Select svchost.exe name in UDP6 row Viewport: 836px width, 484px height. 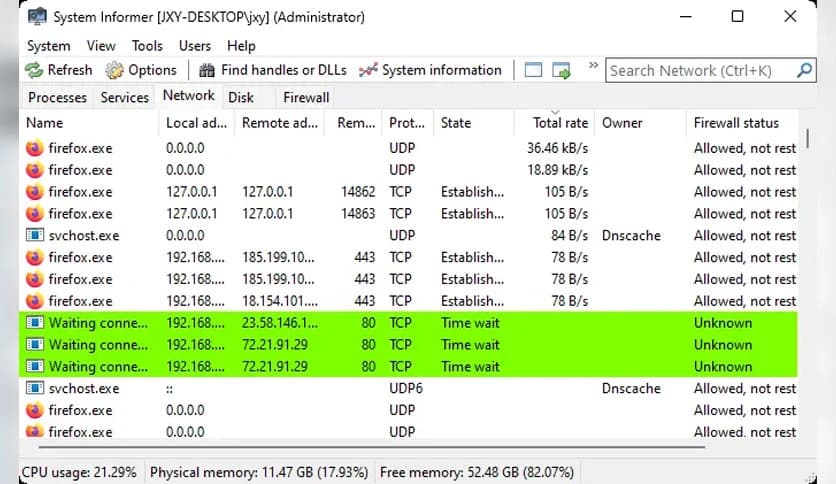coord(84,389)
